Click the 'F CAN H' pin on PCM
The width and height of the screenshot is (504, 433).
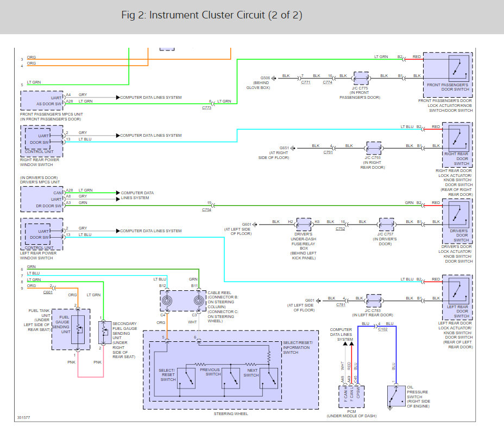[345, 394]
